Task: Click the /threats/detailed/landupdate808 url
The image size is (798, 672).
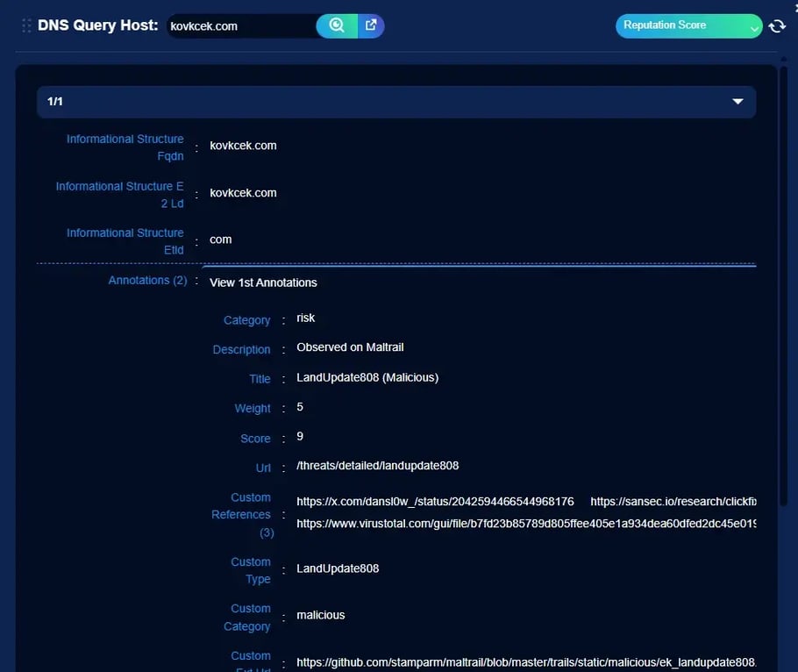Action: click(x=378, y=466)
